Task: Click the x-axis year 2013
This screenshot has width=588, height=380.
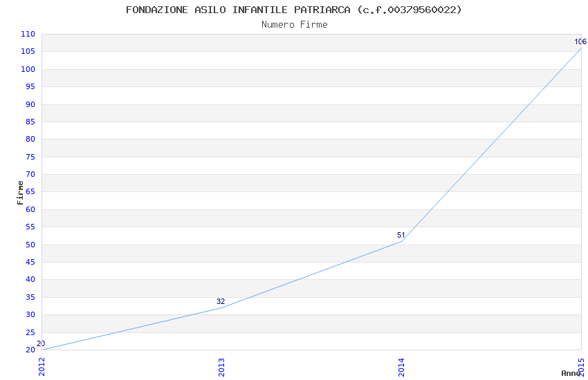Action: (x=221, y=367)
